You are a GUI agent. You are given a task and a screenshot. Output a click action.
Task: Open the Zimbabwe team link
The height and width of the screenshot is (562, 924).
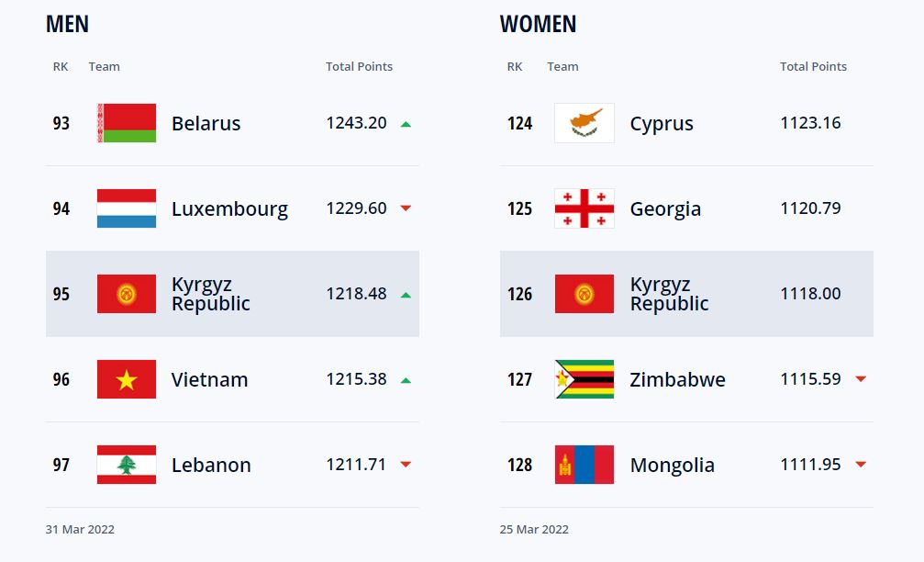click(x=677, y=380)
